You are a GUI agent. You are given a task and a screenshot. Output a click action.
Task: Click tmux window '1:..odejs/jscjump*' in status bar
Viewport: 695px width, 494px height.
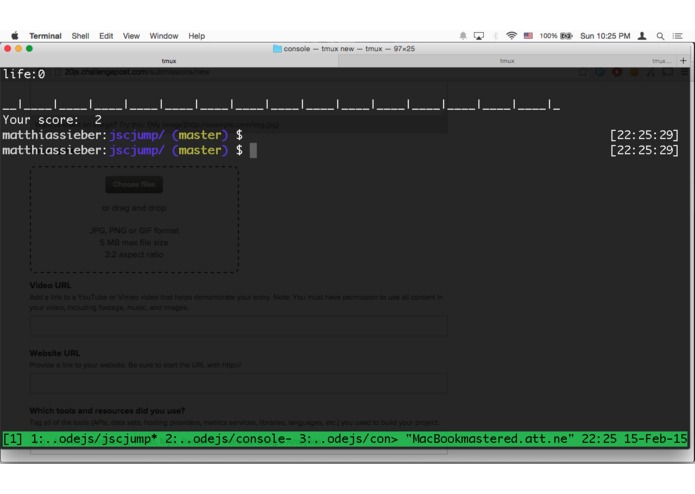pyautogui.click(x=94, y=439)
